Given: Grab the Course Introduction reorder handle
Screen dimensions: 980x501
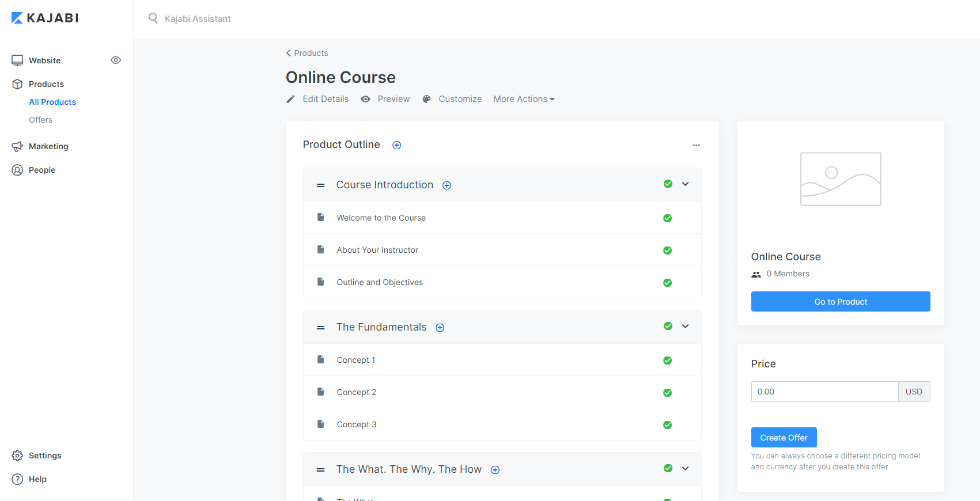Looking at the screenshot, I should [x=321, y=185].
